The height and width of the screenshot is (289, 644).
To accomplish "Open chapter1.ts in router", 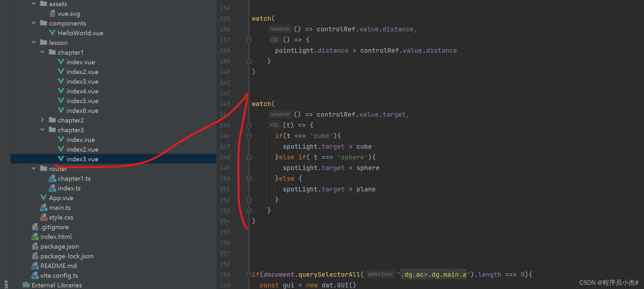I will coord(74,178).
